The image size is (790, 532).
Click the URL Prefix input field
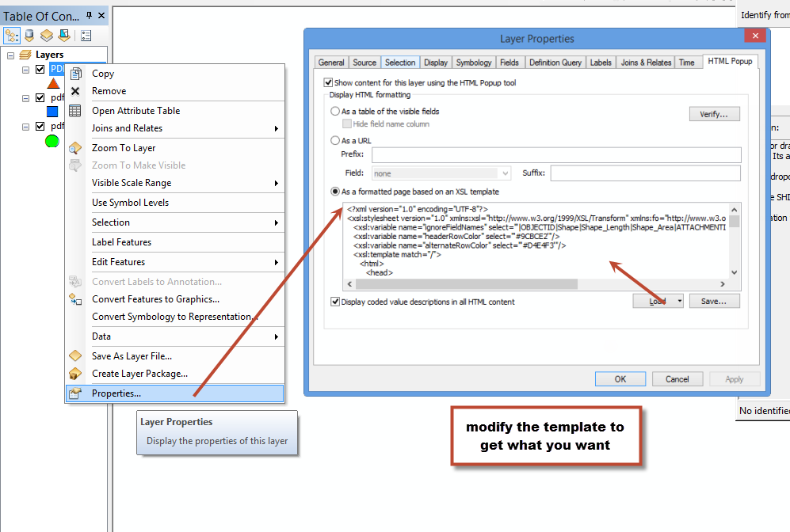(556, 154)
